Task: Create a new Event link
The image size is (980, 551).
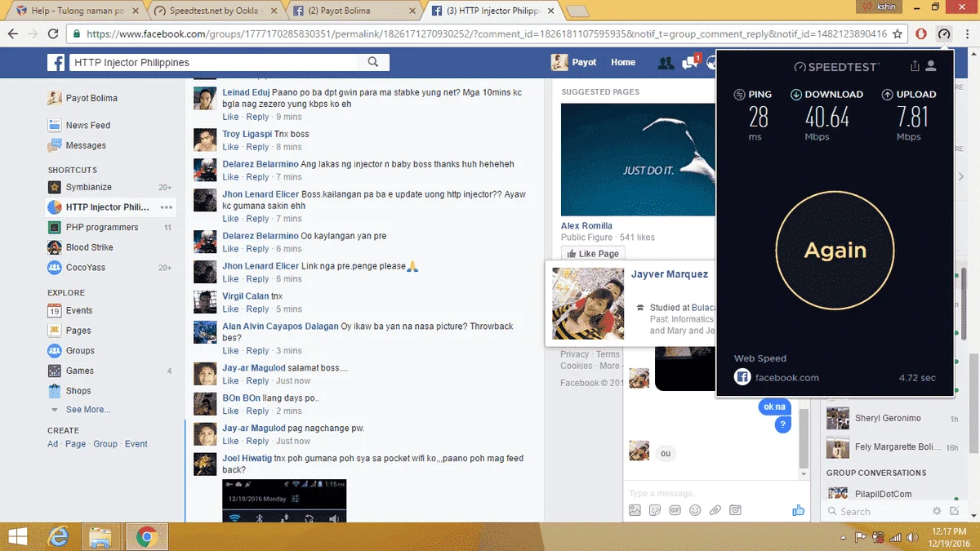Action: pos(136,444)
